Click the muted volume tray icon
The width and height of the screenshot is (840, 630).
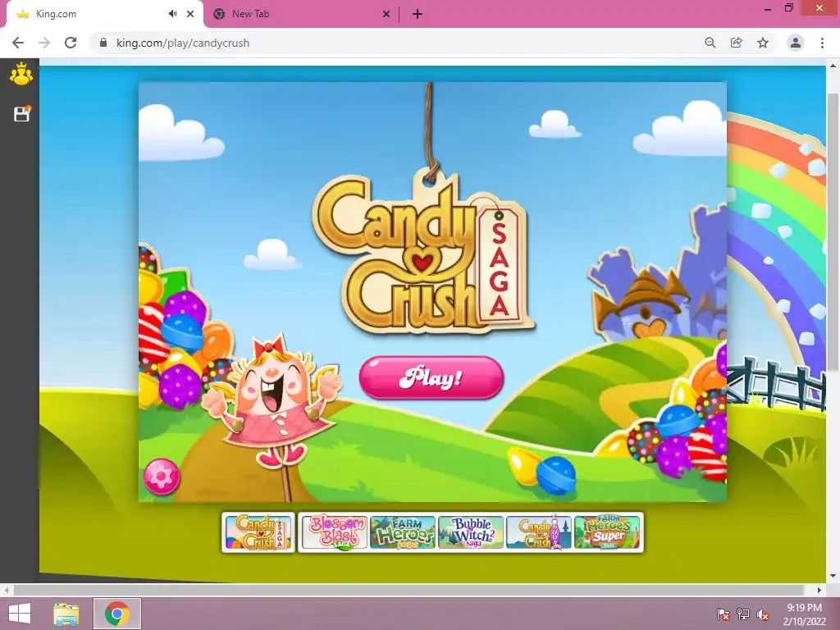pos(763,614)
